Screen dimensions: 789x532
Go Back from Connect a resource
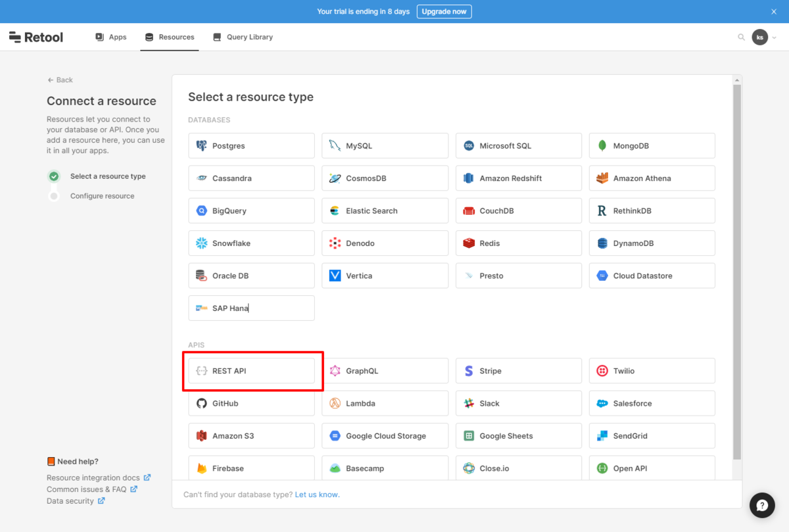[60, 80]
